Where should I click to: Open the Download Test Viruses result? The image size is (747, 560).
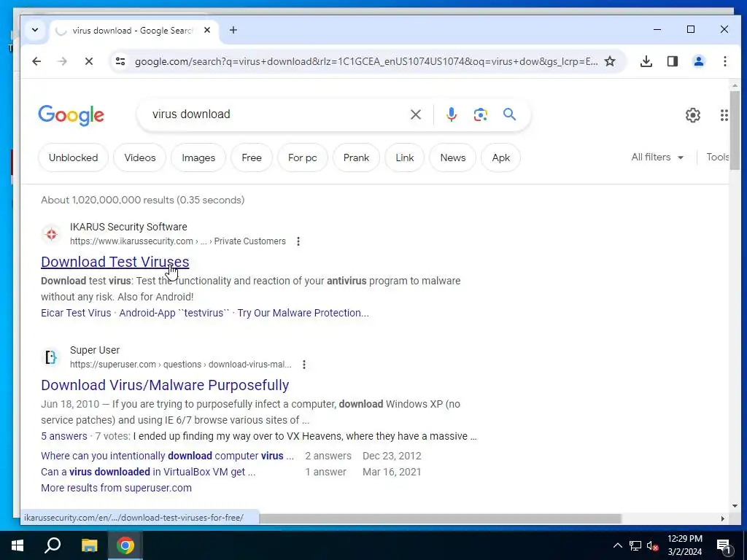coord(115,262)
